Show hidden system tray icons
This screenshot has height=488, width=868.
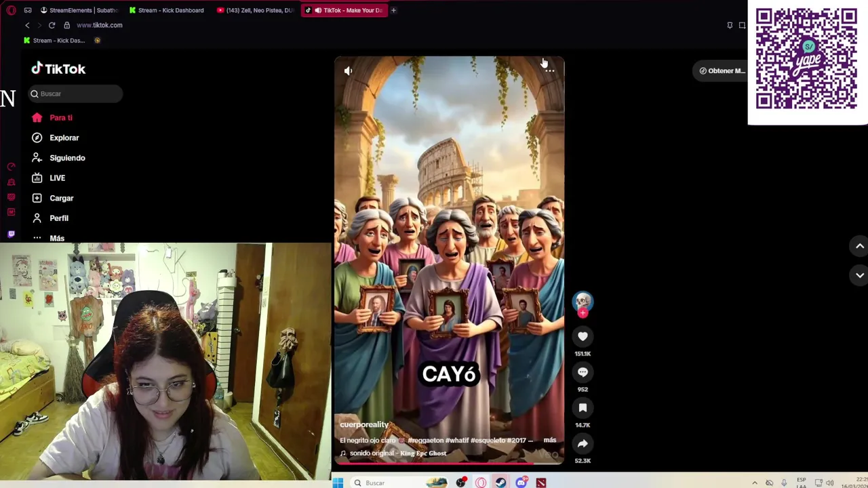(x=755, y=483)
